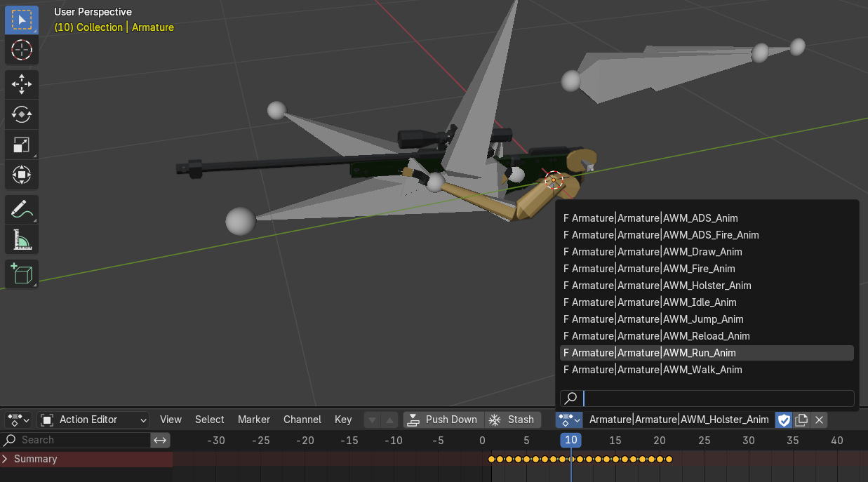Toggle the invert filter arrows button
868x482 pixels.
pyautogui.click(x=161, y=440)
